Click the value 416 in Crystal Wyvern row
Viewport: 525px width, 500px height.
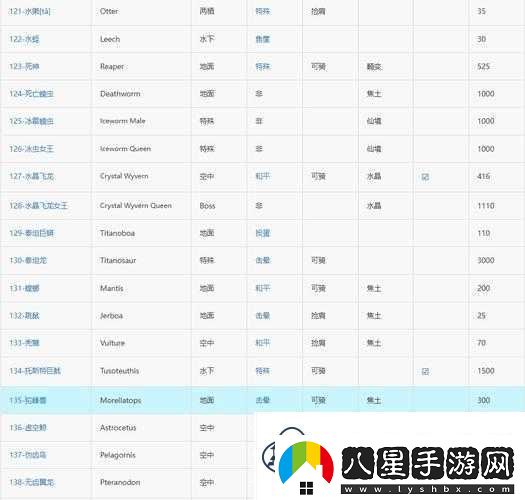[483, 176]
